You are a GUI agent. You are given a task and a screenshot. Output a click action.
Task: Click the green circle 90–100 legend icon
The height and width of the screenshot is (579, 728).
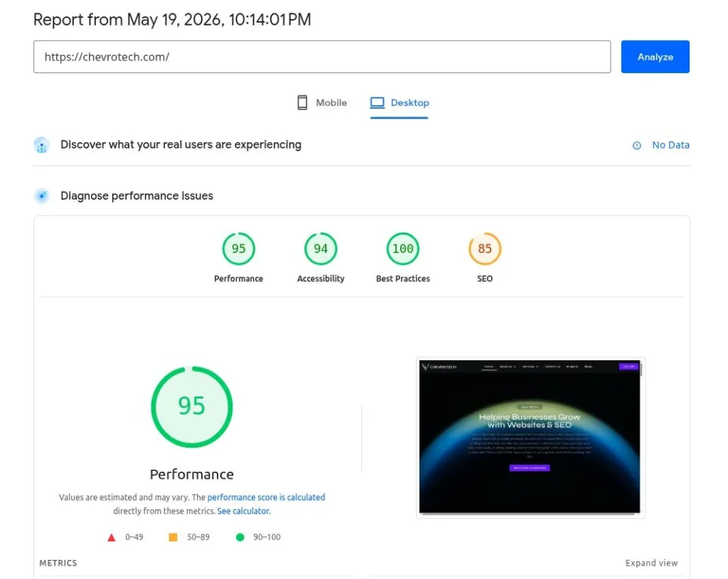(x=240, y=537)
